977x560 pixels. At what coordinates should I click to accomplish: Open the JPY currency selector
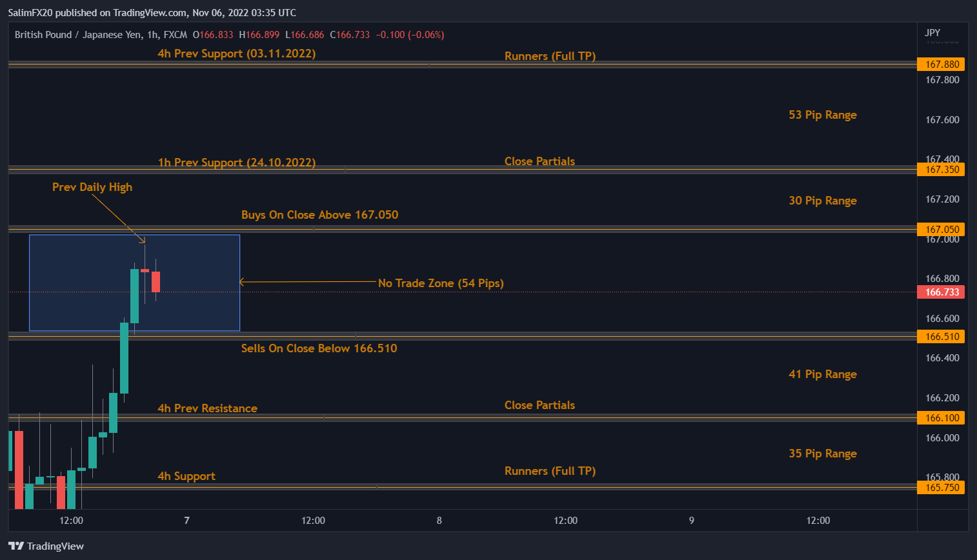tap(932, 32)
